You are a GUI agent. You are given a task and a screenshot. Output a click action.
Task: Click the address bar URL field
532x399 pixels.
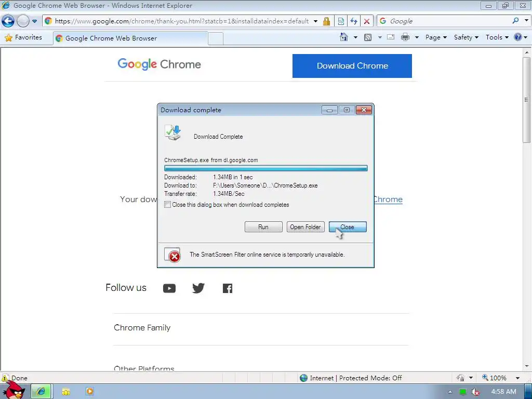181,21
